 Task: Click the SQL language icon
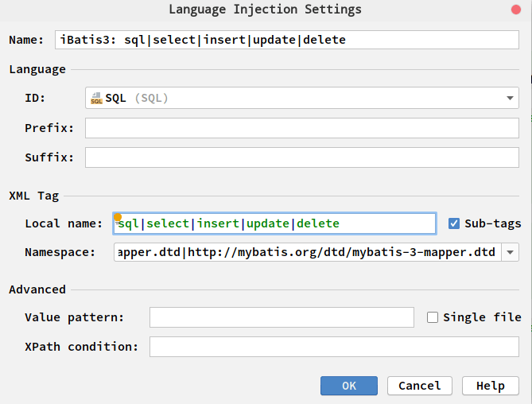pyautogui.click(x=96, y=99)
